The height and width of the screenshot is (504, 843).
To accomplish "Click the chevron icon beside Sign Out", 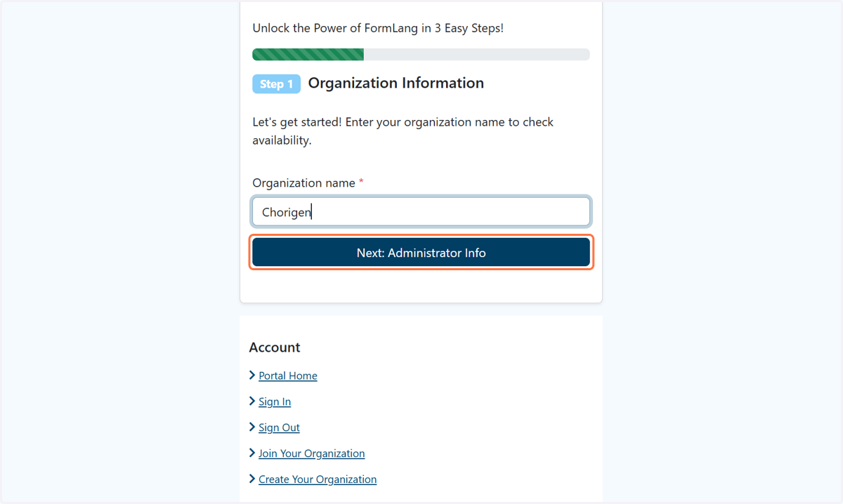I will point(252,427).
